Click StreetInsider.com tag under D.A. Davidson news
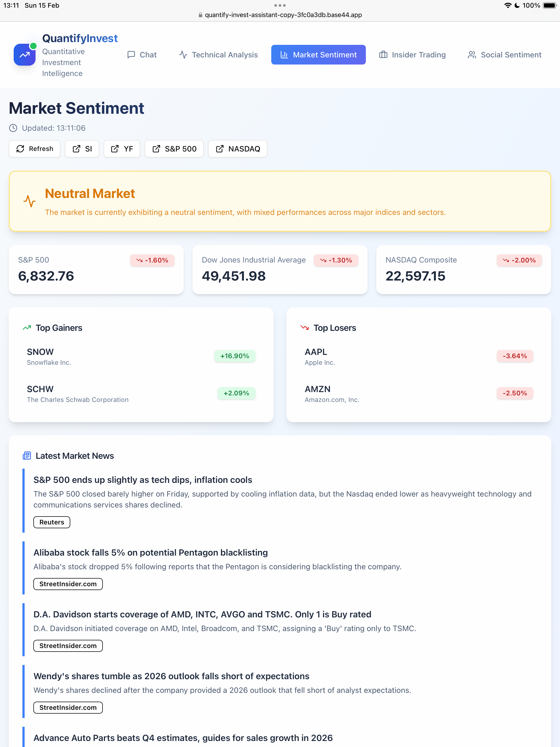The width and height of the screenshot is (560, 747). (x=68, y=646)
